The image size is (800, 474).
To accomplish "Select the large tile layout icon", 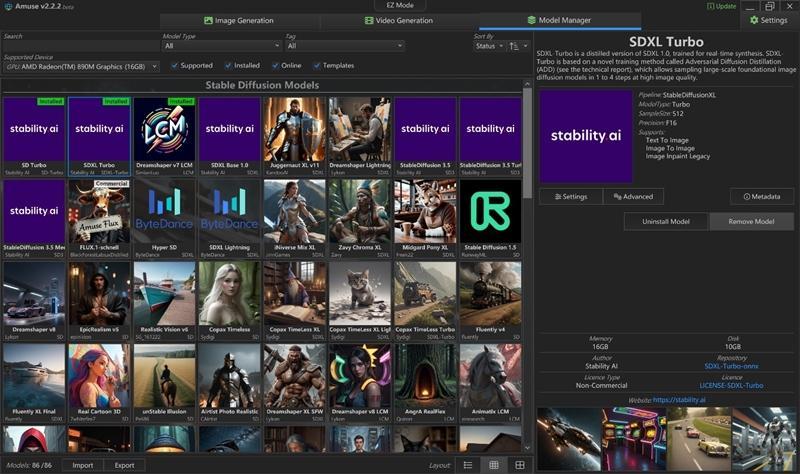I will (519, 465).
